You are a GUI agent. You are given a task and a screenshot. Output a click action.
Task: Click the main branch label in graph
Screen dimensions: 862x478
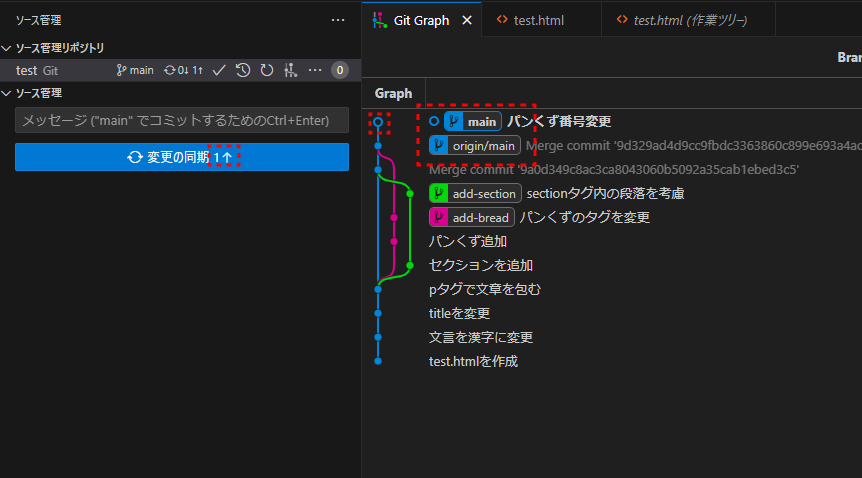pyautogui.click(x=473, y=122)
